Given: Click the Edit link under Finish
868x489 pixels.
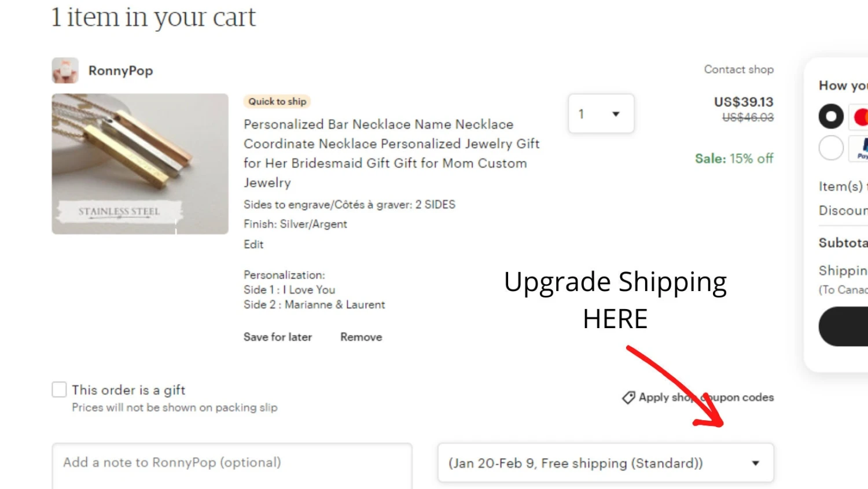Looking at the screenshot, I should point(253,244).
